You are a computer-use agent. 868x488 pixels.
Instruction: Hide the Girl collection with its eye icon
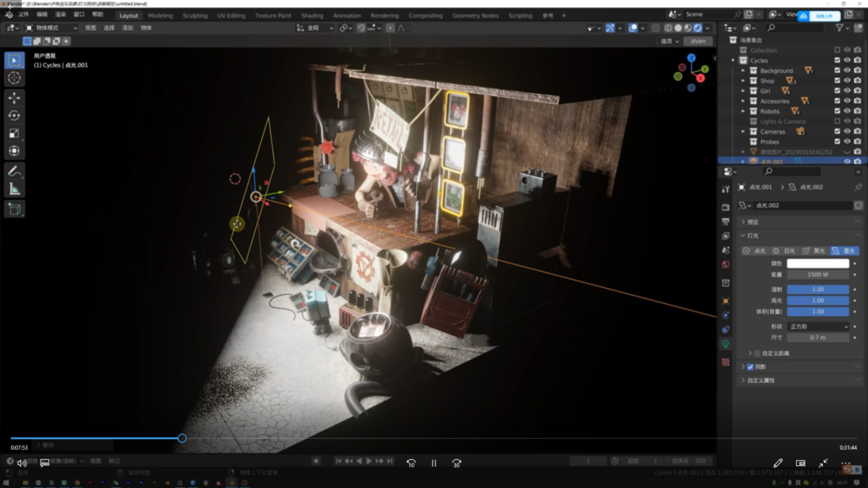click(847, 91)
